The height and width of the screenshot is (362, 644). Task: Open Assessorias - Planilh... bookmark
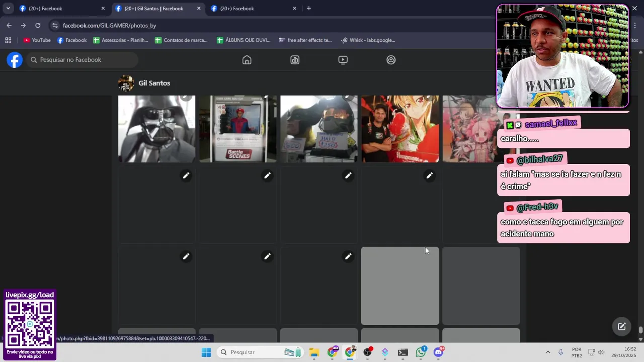tap(121, 40)
